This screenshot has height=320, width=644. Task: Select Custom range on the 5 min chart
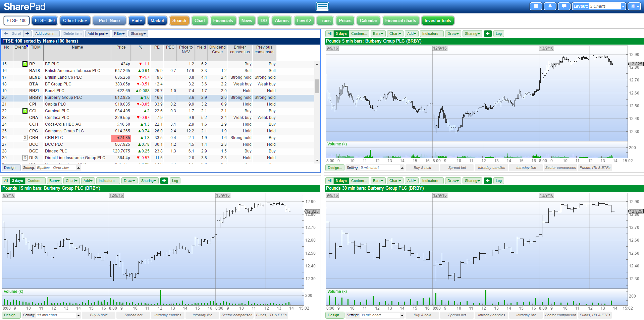[x=359, y=34]
